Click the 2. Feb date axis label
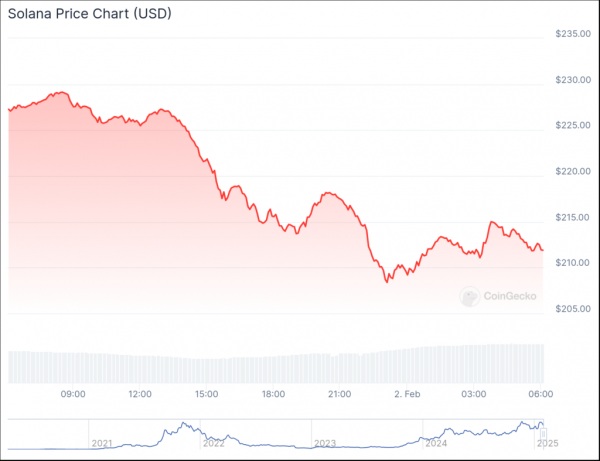 [x=407, y=394]
